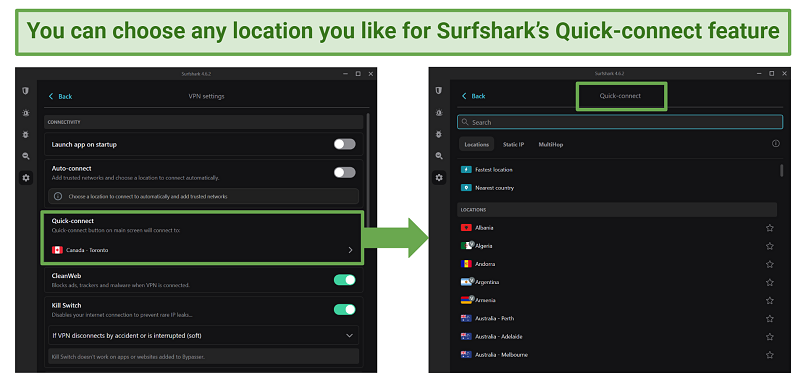The width and height of the screenshot is (806, 384).
Task: Click the Search field in Quick-connect window
Action: (x=620, y=122)
